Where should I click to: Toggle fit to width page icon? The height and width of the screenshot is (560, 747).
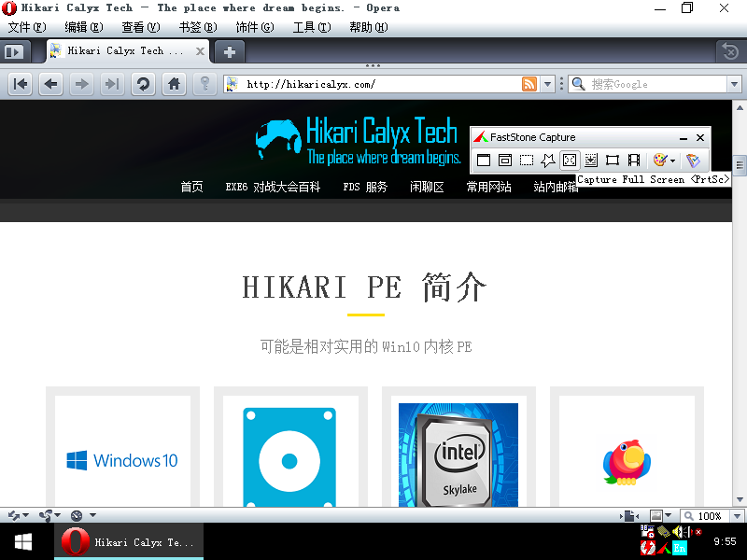point(629,516)
